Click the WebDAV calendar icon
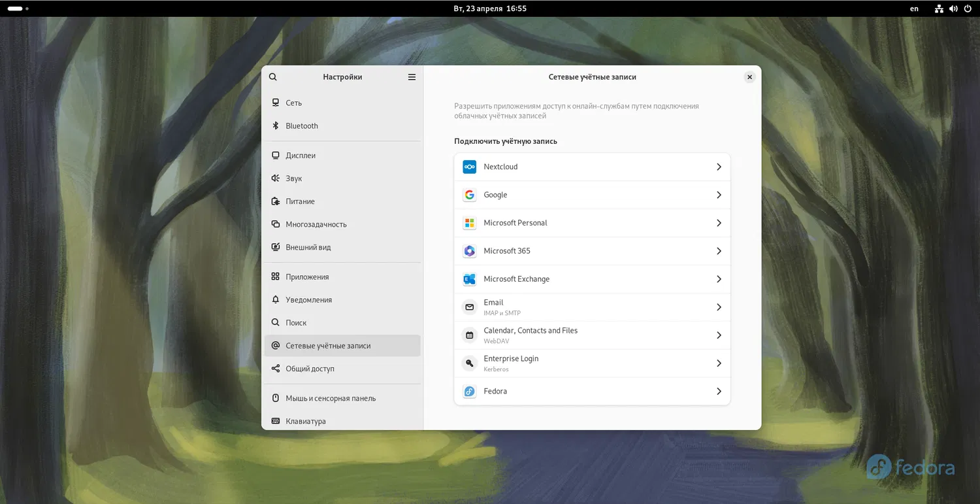The image size is (980, 504). coord(469,335)
